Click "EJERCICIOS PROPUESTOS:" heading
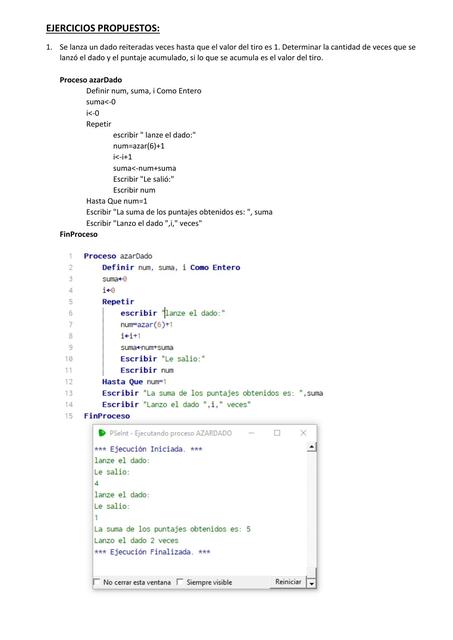453x640 pixels. point(103,28)
